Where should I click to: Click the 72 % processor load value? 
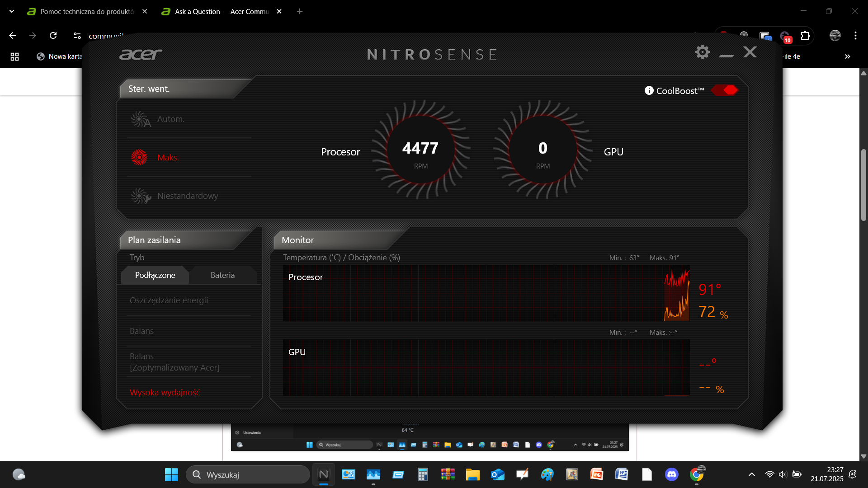point(713,312)
